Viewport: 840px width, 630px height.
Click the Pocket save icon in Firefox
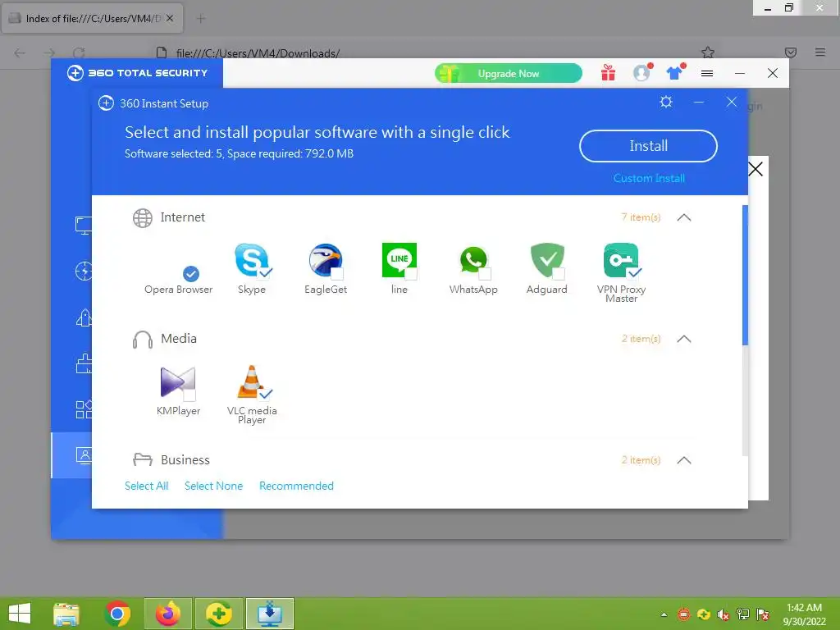790,52
